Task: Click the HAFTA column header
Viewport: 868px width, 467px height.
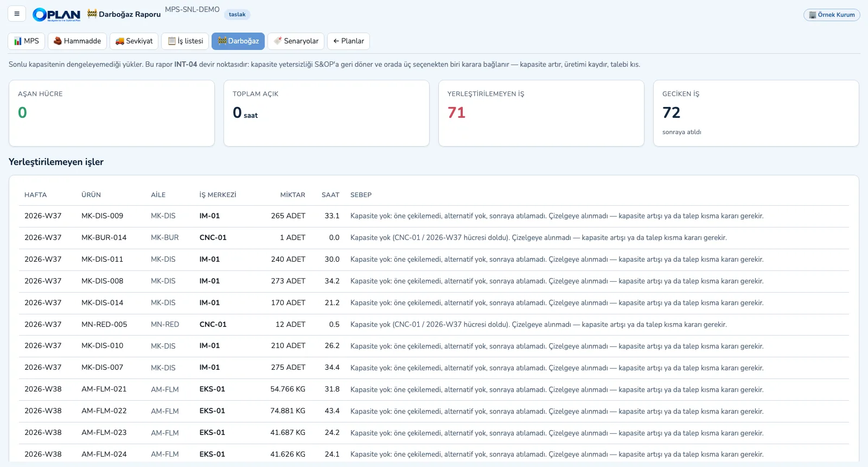Action: pos(36,195)
